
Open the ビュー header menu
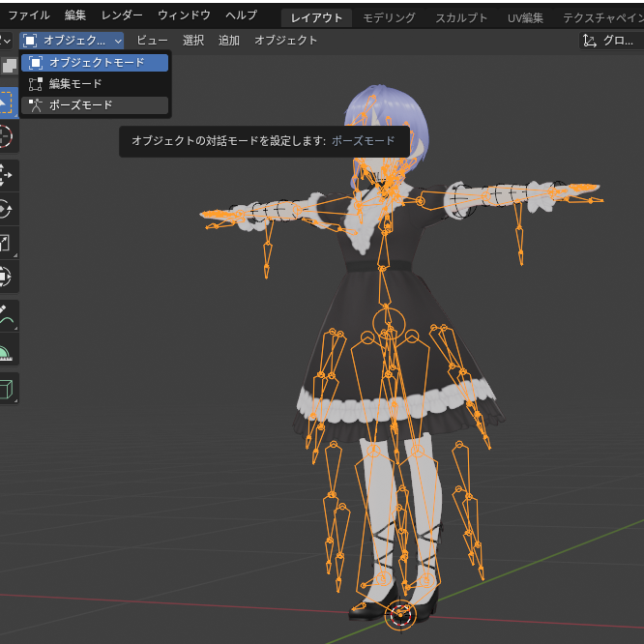pos(152,41)
